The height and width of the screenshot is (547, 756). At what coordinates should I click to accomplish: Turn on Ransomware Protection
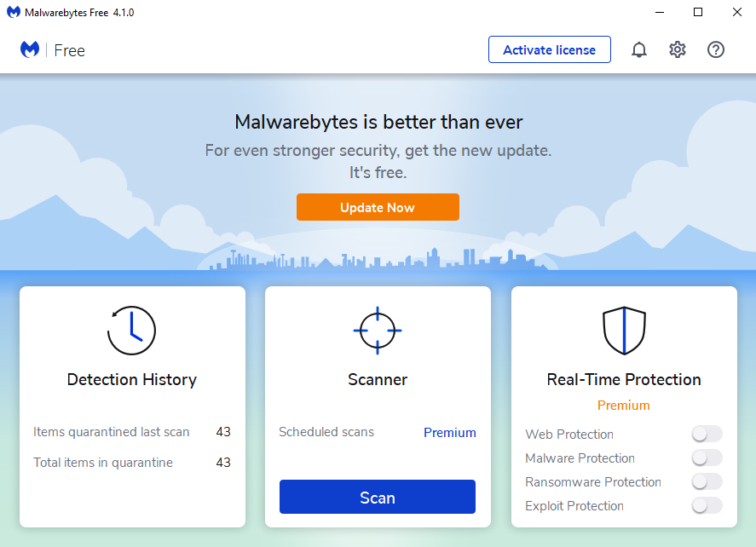707,481
